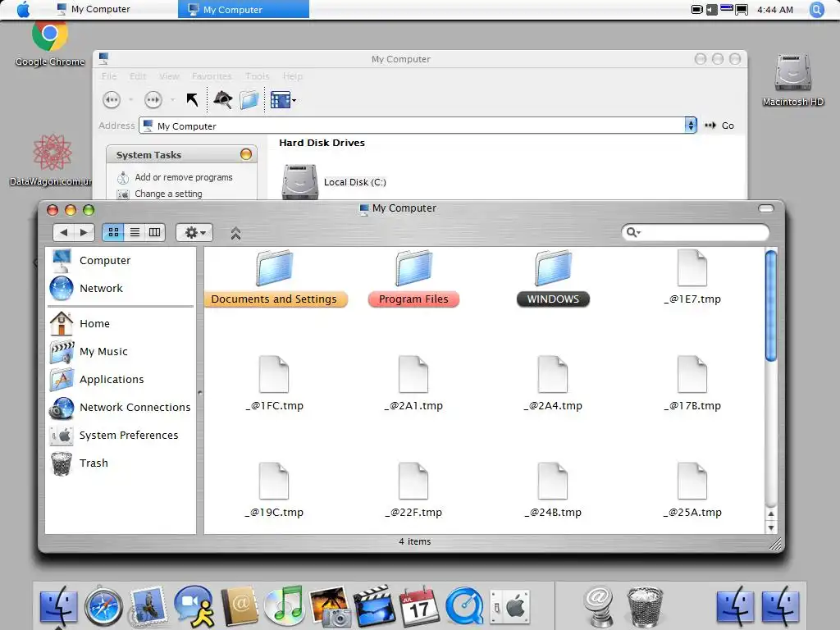
Task: Click the @ spring icon in dock
Action: coord(598,606)
